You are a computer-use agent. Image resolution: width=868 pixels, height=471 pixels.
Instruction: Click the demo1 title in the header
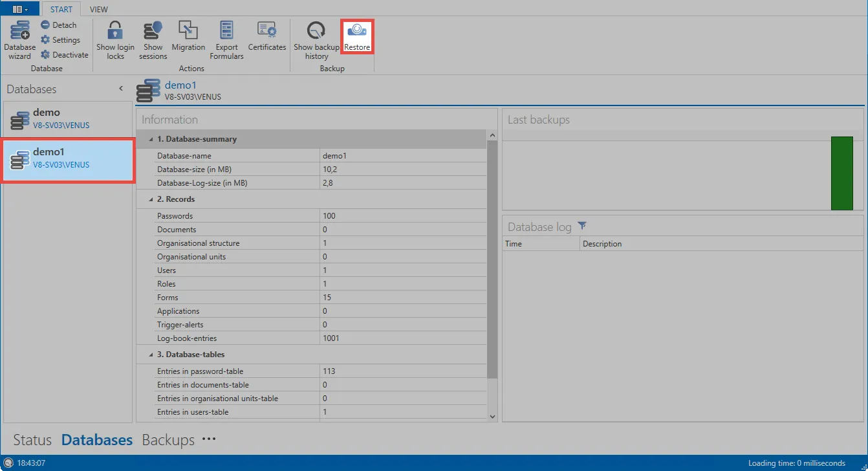tap(180, 85)
